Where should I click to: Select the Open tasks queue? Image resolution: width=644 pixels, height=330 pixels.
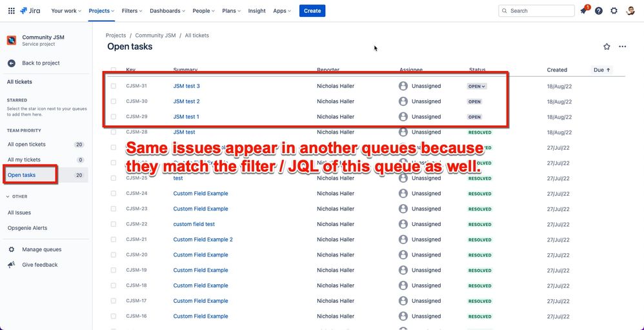point(45,175)
